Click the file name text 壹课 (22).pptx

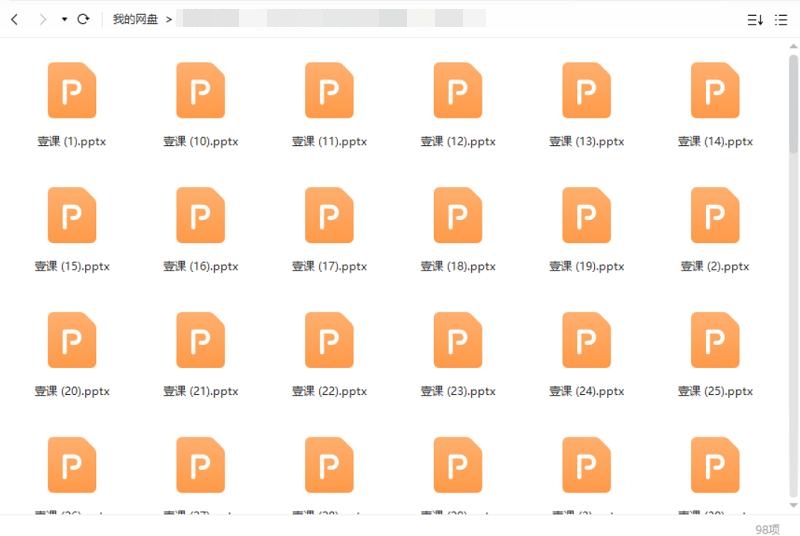coord(329,392)
